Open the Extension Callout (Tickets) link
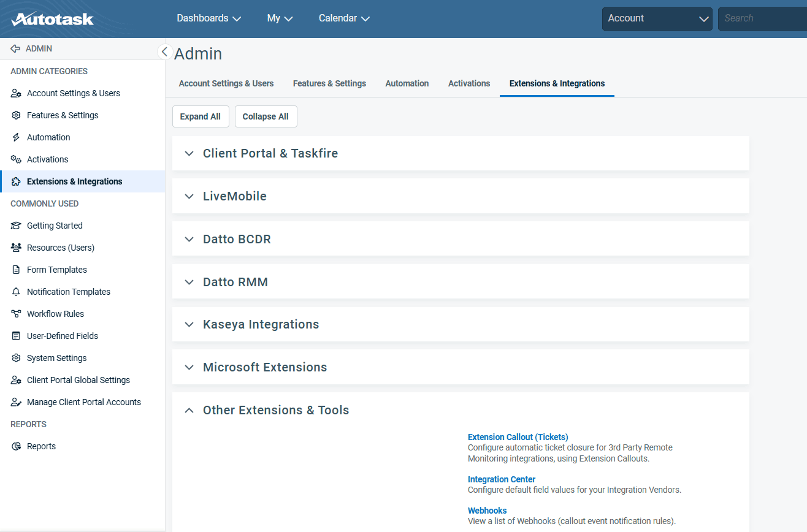The image size is (807, 532). pyautogui.click(x=518, y=437)
